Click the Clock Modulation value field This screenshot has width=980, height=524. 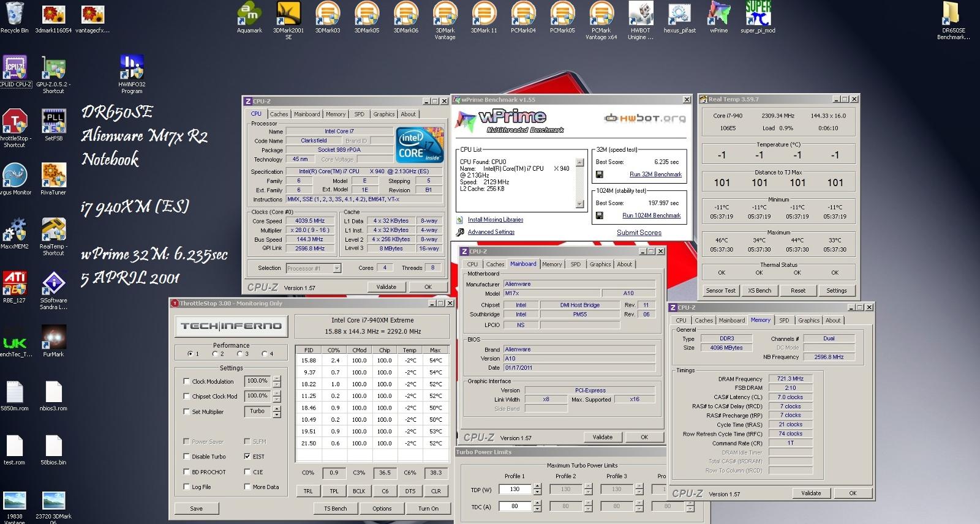click(x=257, y=381)
